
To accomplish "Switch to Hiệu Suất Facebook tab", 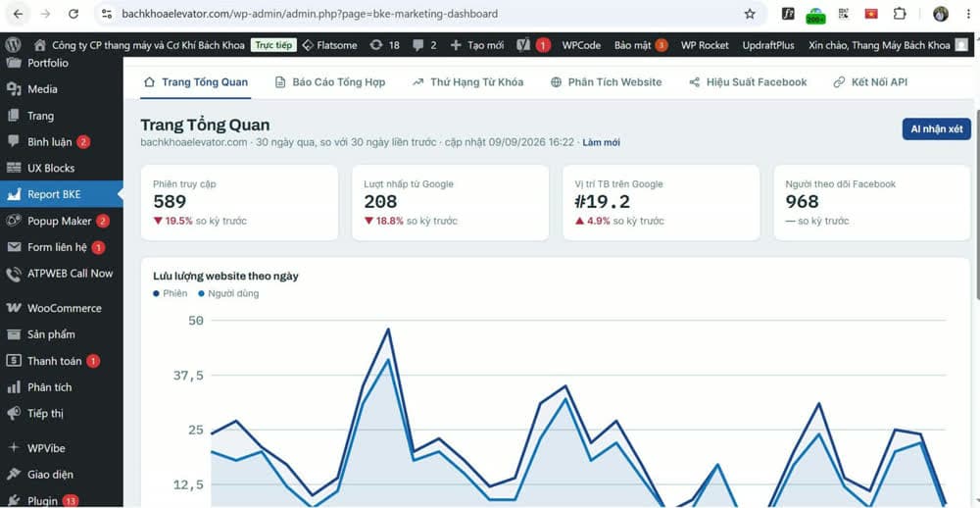I will coord(748,82).
